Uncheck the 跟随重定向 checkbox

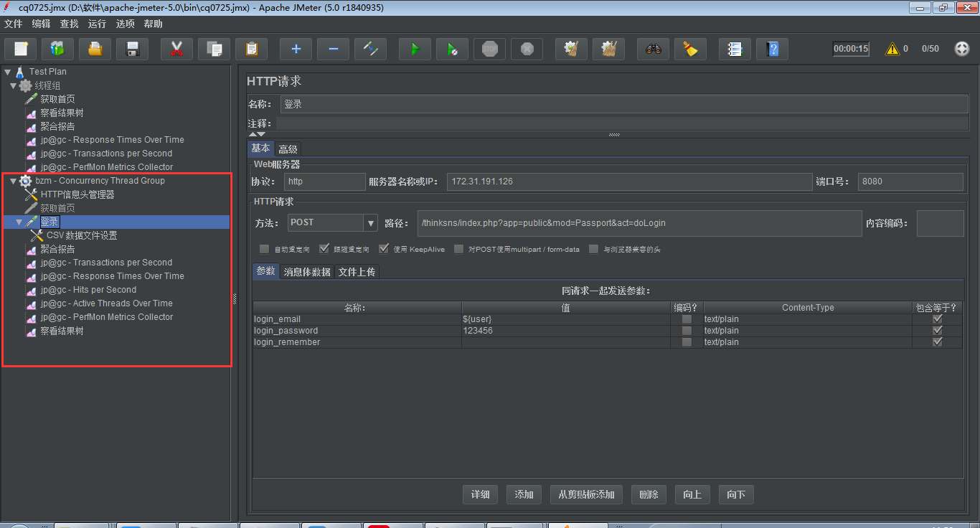(324, 249)
